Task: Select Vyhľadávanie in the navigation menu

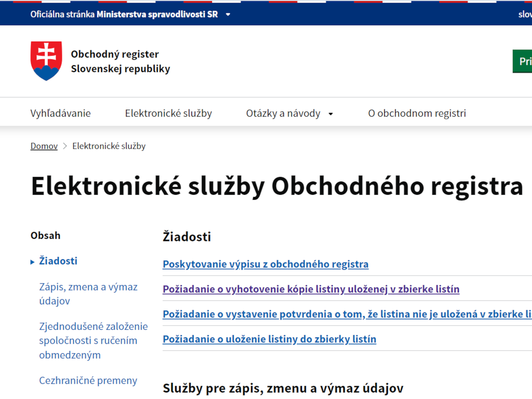Action: pyautogui.click(x=60, y=113)
